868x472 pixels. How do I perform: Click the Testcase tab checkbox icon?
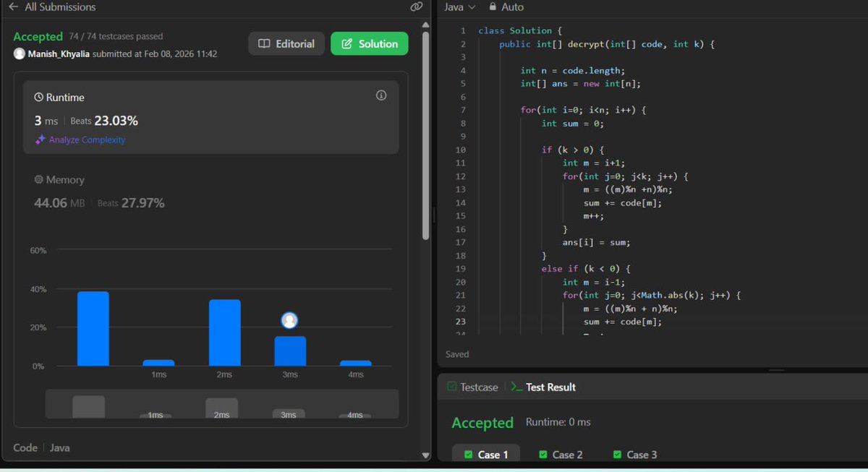click(x=451, y=387)
